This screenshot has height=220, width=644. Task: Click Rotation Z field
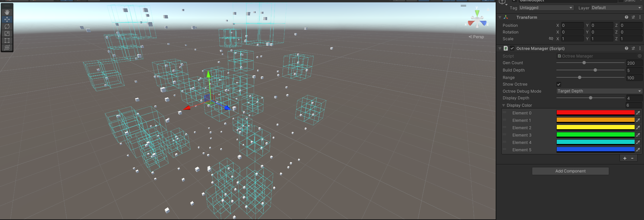point(631,32)
